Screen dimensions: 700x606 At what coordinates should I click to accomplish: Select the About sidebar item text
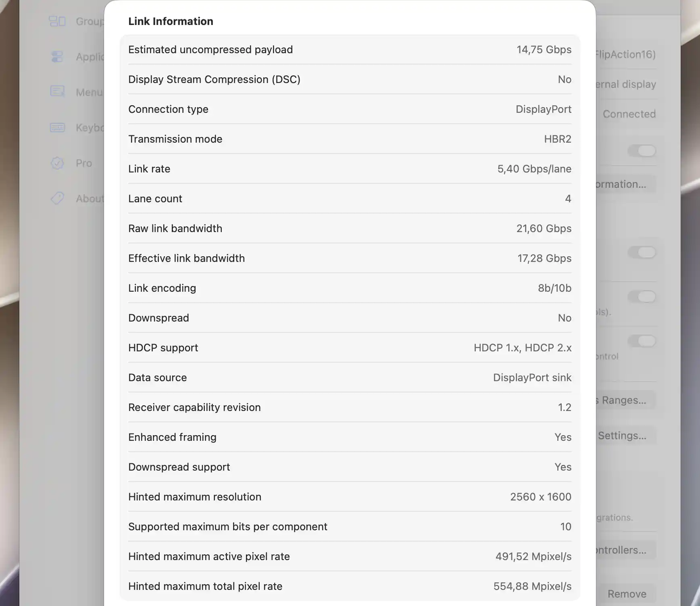pyautogui.click(x=90, y=199)
